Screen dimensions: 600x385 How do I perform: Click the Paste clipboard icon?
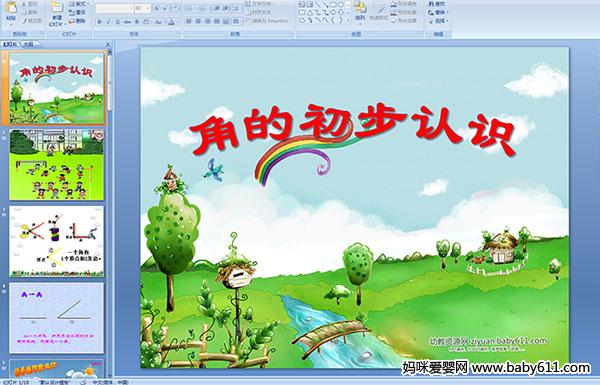[11, 8]
